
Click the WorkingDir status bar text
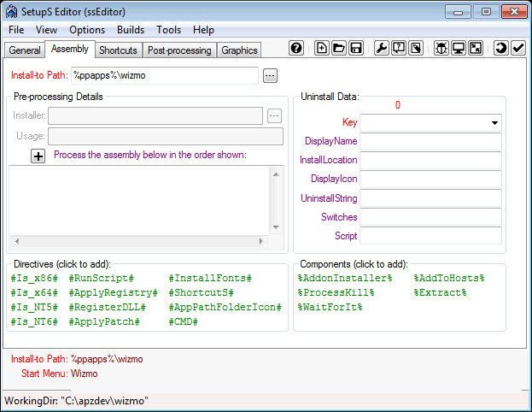coord(76,401)
